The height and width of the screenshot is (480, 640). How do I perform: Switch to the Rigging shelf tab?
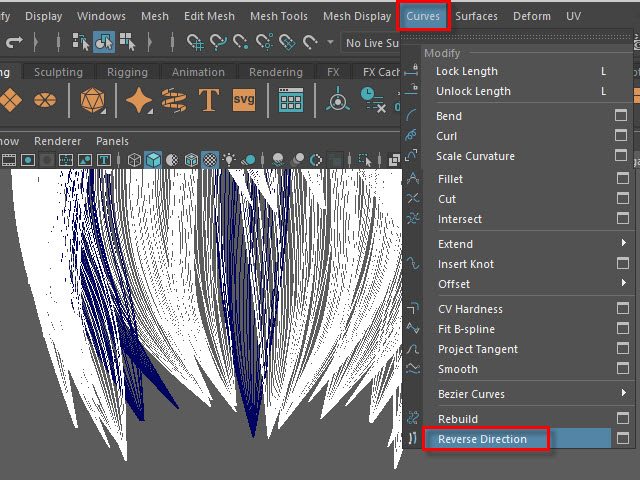tap(126, 72)
